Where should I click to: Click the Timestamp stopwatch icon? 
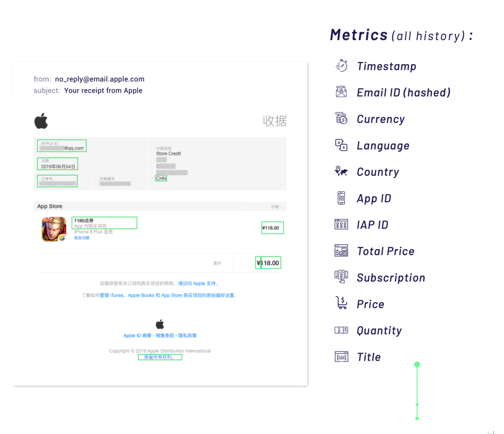[341, 66]
